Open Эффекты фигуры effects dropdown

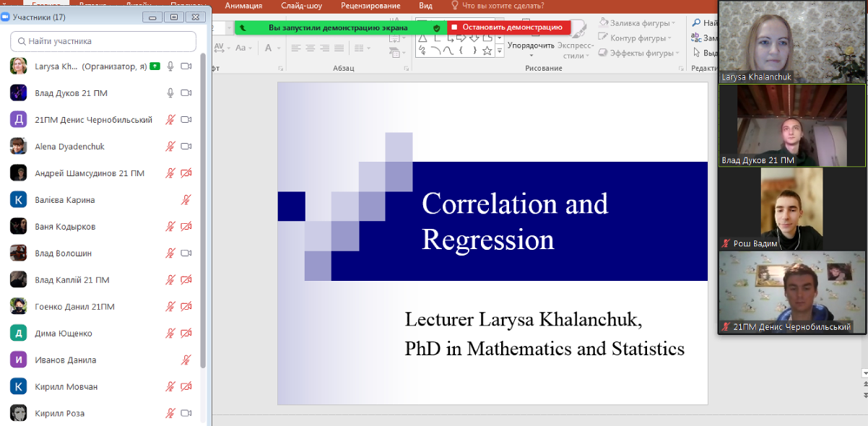[639, 53]
